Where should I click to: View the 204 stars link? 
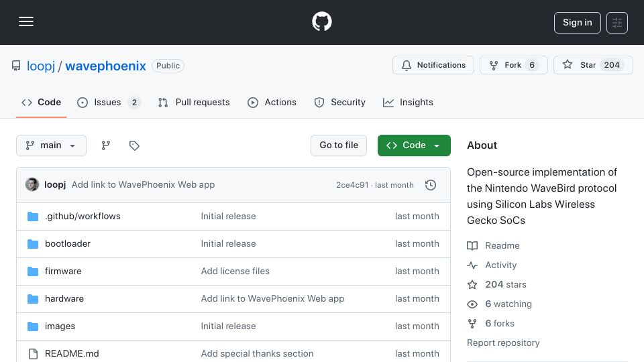(x=496, y=284)
